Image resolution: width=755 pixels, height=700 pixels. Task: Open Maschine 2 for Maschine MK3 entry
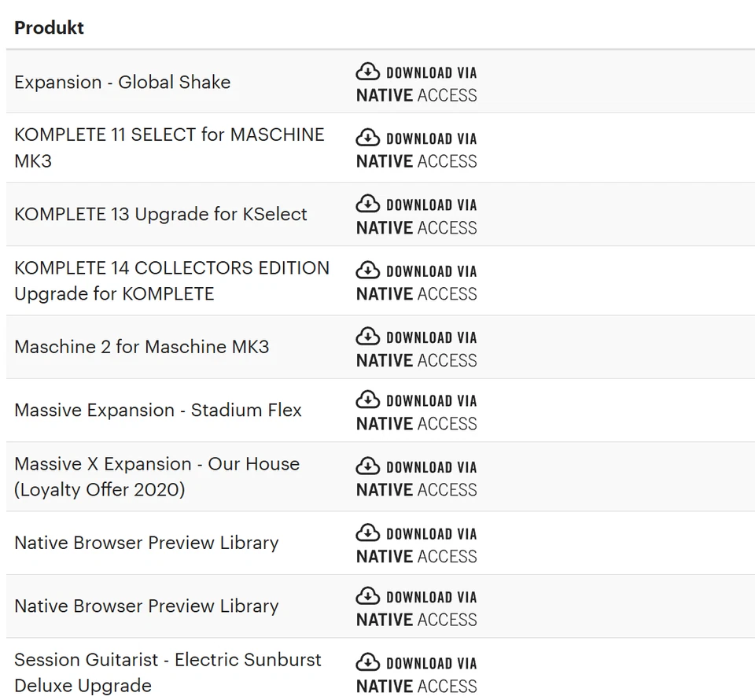coord(142,347)
